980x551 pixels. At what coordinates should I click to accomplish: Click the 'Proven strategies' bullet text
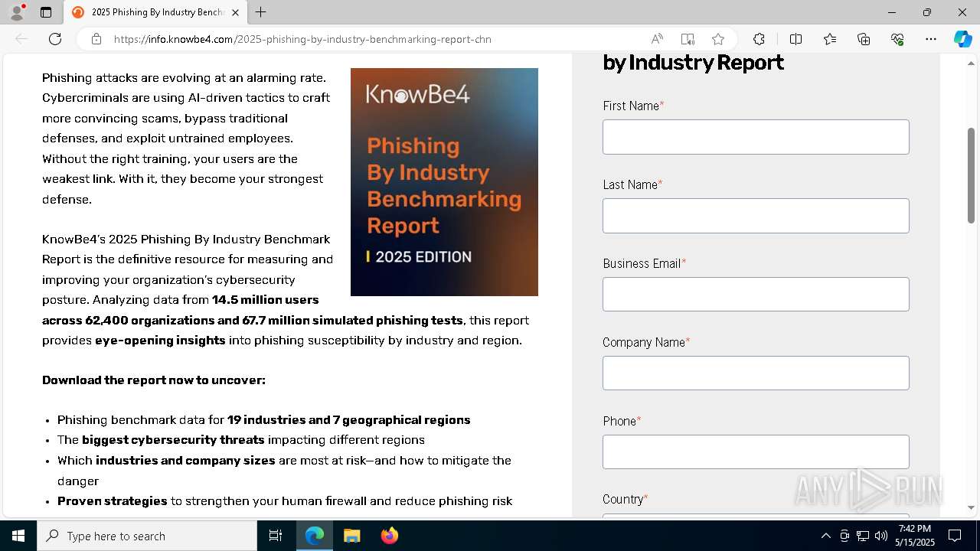(x=113, y=501)
